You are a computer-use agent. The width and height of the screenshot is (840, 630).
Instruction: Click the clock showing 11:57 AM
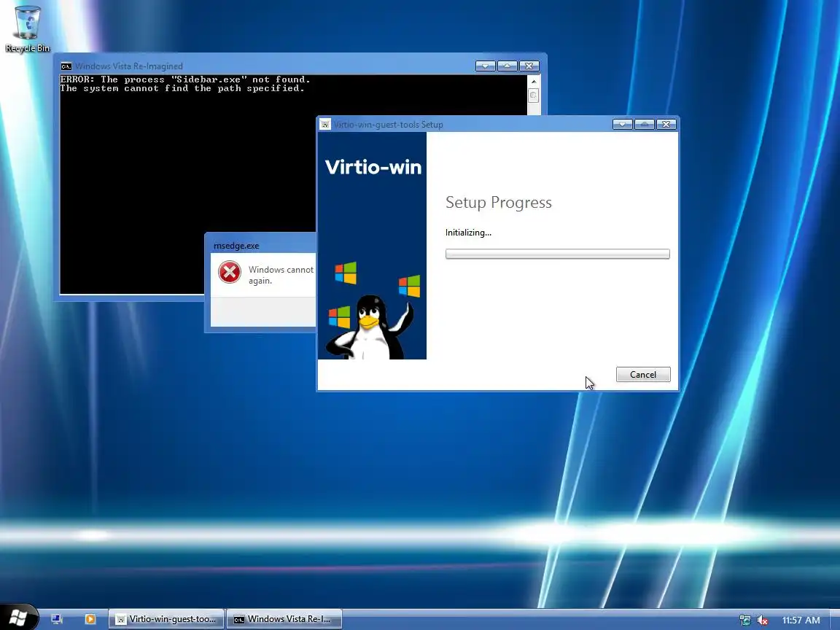[801, 621]
